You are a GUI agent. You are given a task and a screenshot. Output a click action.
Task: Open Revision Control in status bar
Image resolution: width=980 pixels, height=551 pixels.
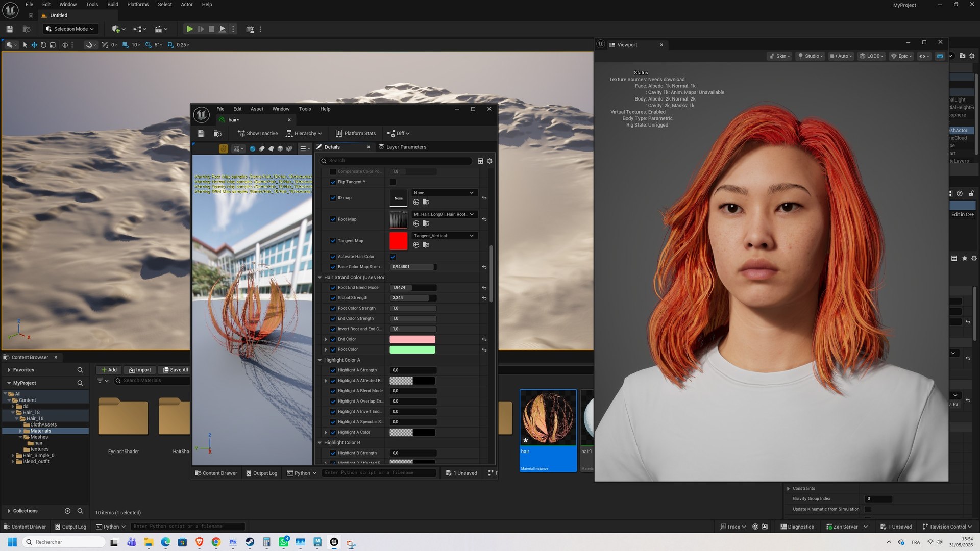tap(947, 527)
